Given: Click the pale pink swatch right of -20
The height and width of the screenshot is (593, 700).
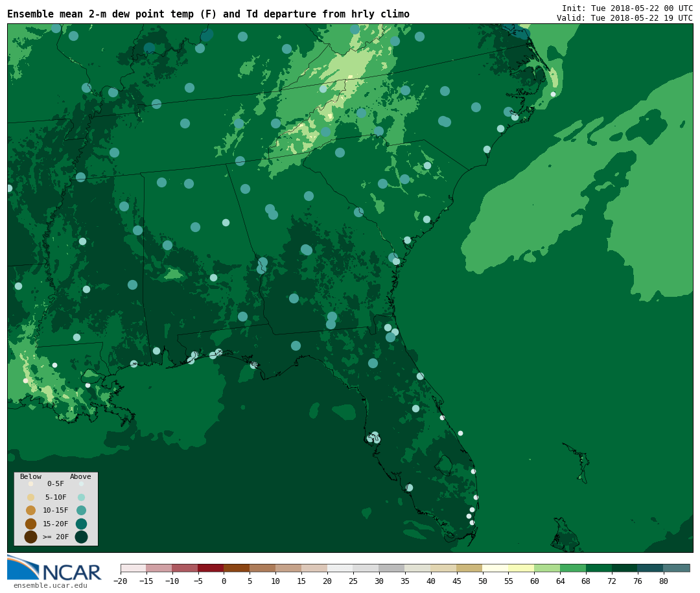Looking at the screenshot, I should click(x=133, y=568).
